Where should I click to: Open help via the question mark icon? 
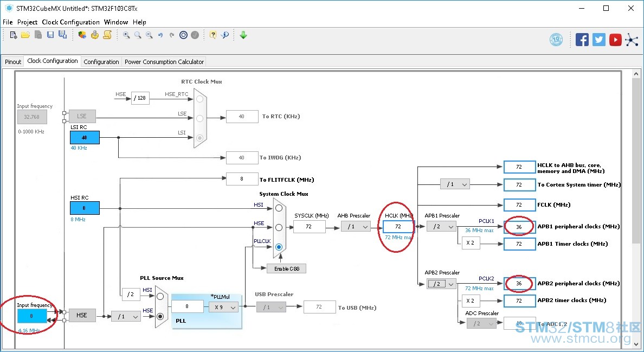[212, 35]
